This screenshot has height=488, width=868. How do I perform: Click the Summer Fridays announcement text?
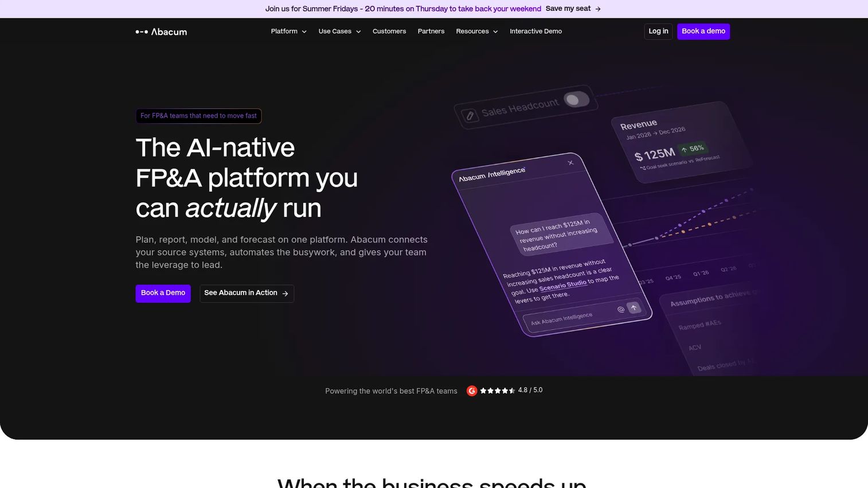[x=403, y=9]
